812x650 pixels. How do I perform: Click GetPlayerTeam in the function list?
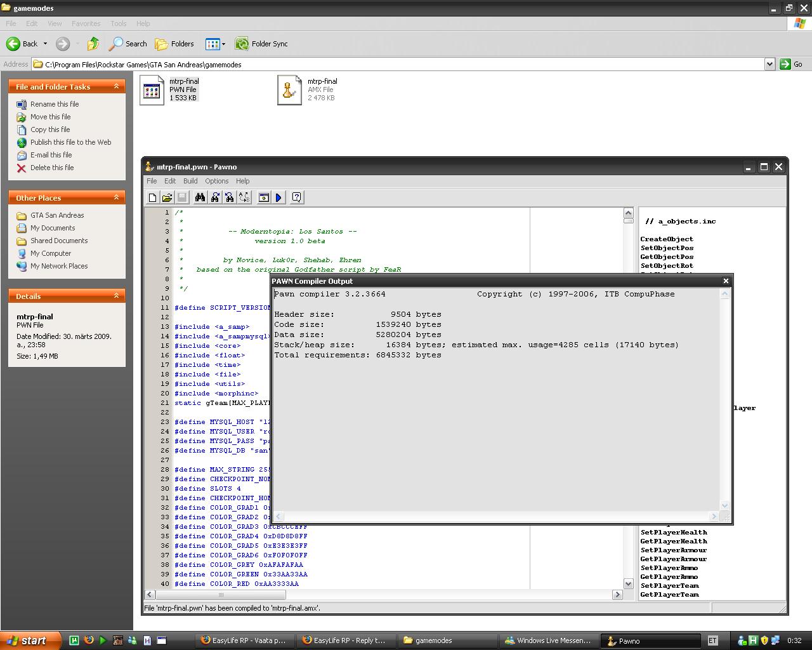(669, 595)
